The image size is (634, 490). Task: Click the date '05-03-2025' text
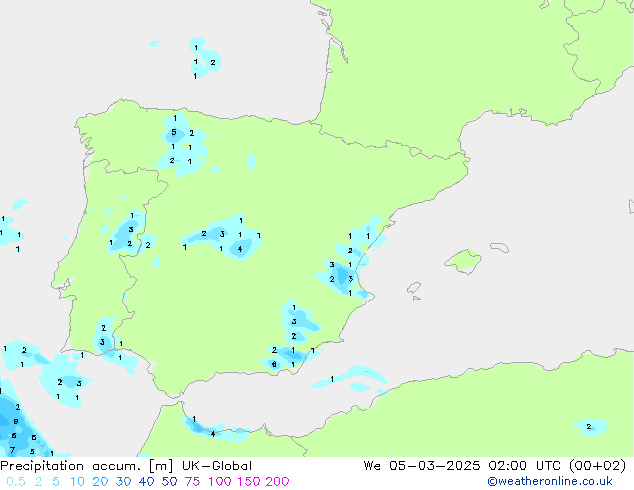[x=435, y=466]
